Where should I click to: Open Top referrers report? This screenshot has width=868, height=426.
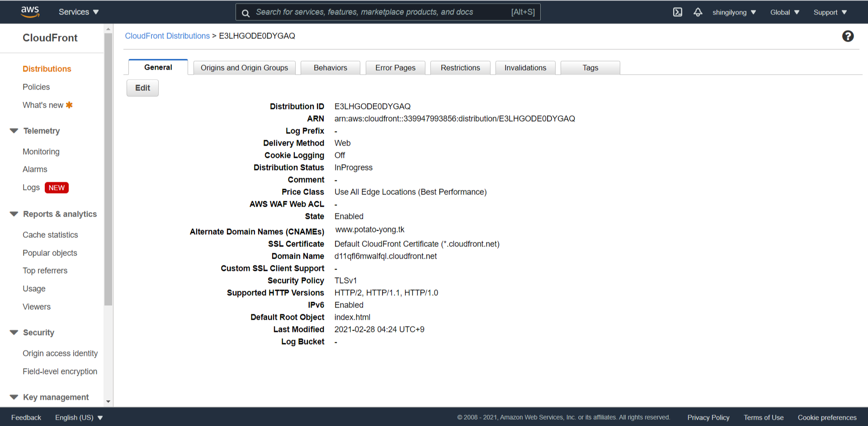pos(45,270)
